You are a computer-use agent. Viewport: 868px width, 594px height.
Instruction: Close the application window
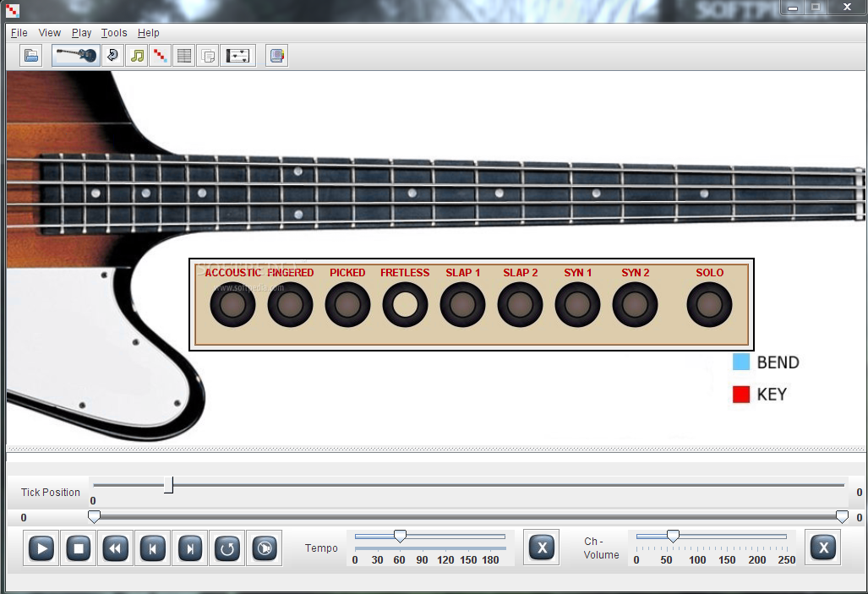pyautogui.click(x=847, y=8)
